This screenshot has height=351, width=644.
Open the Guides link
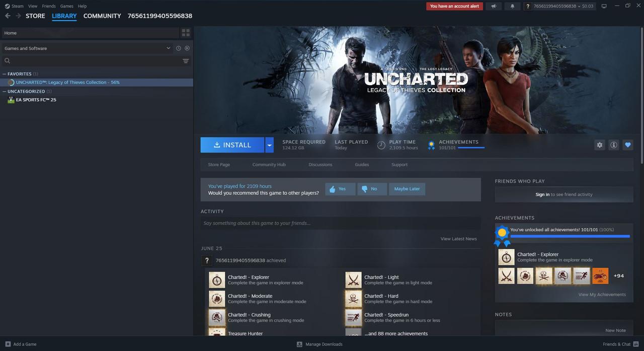pyautogui.click(x=362, y=165)
